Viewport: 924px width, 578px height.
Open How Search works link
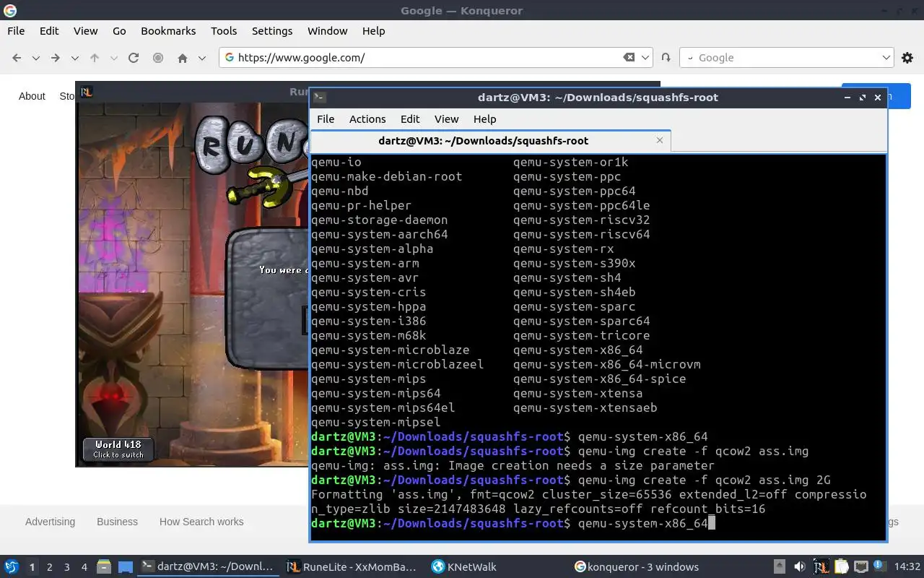[x=201, y=522]
